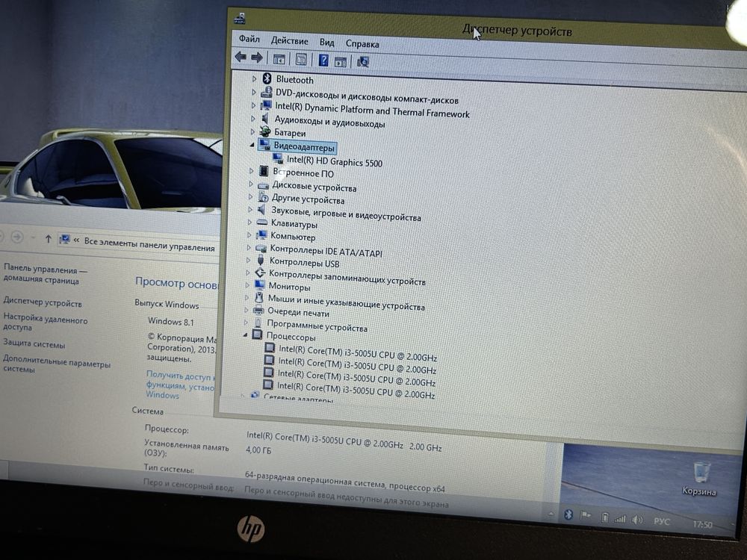Viewport: 747px width, 560px height.
Task: Click the РУС language indicator
Action: tap(661, 521)
